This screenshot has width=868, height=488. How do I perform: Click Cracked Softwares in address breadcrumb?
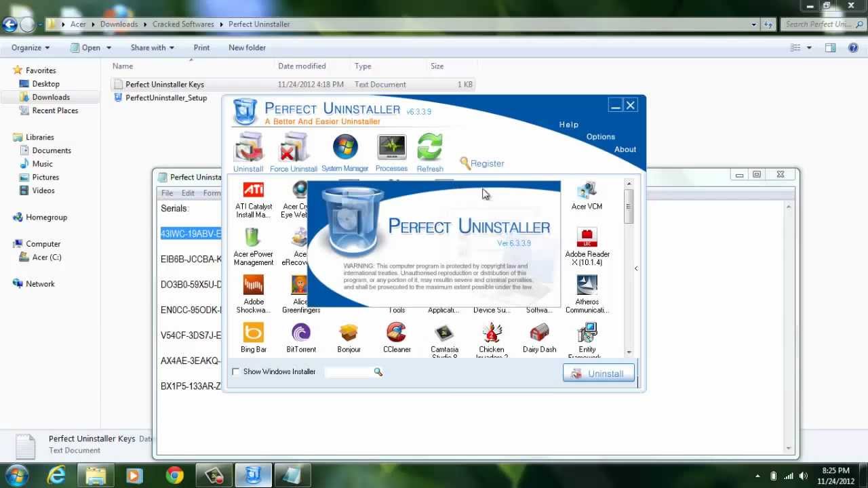(x=183, y=24)
